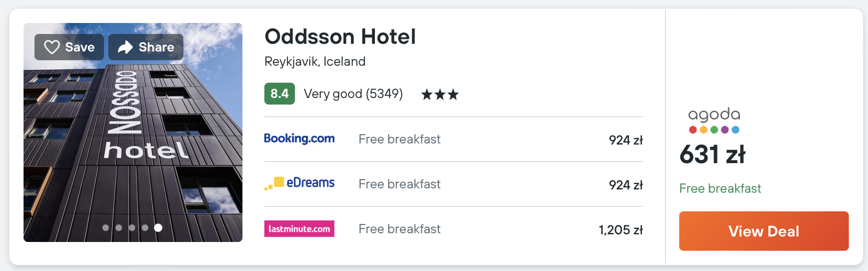
Task: Select the fourth image carousel dot
Action: click(x=145, y=228)
